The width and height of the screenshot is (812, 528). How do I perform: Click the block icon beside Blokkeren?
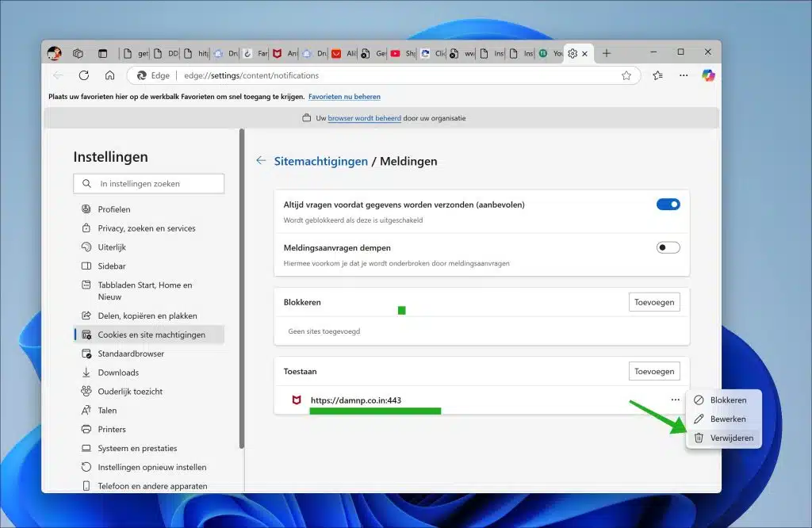[699, 400]
